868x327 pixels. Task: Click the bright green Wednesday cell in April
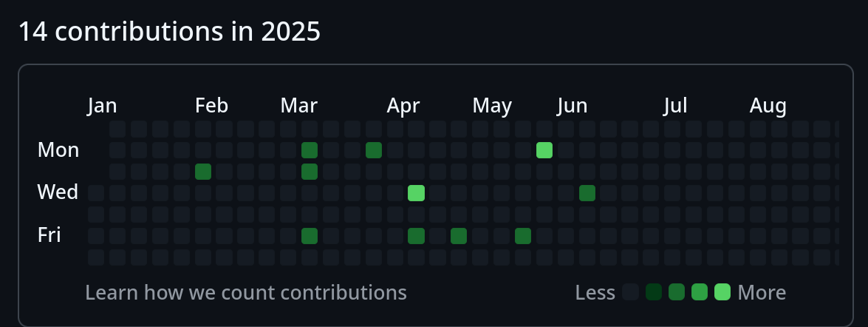(417, 193)
